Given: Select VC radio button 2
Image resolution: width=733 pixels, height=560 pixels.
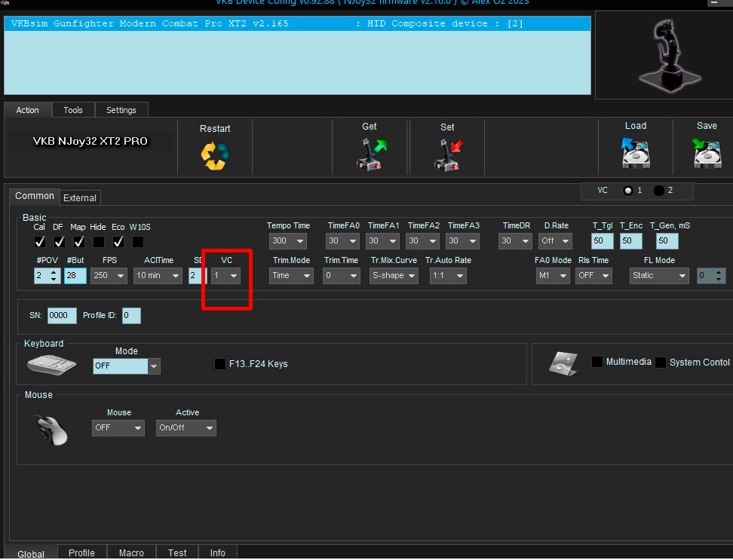Looking at the screenshot, I should (x=659, y=191).
